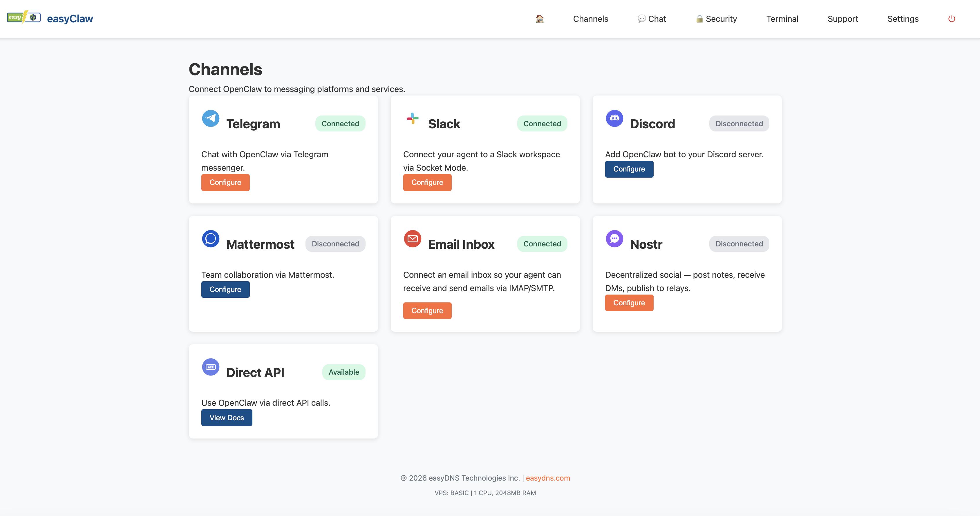980x516 pixels.
Task: Click the Email Inbox envelope icon
Action: coord(412,239)
